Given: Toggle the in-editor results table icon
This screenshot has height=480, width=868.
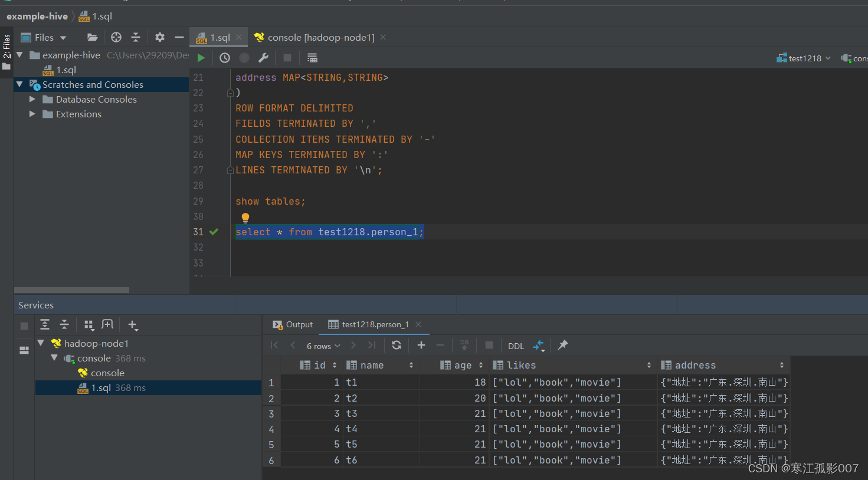Looking at the screenshot, I should tap(312, 58).
